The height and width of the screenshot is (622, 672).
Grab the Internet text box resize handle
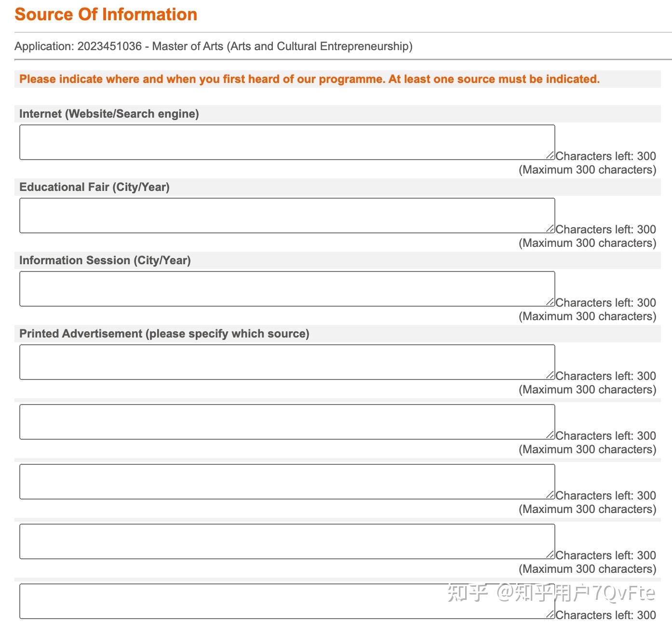[550, 155]
